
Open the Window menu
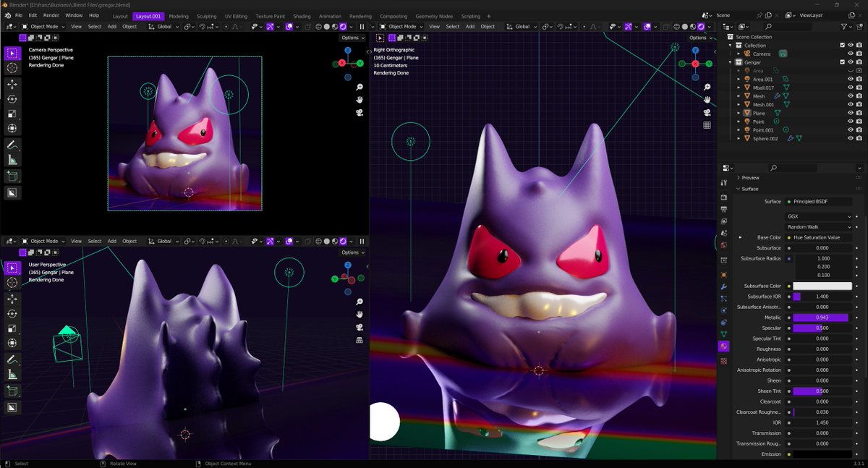tap(74, 15)
